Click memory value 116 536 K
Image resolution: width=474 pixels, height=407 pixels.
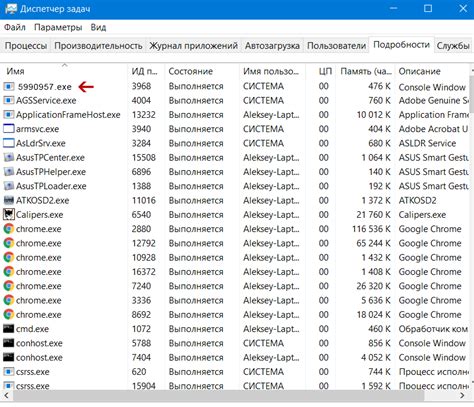click(371, 229)
